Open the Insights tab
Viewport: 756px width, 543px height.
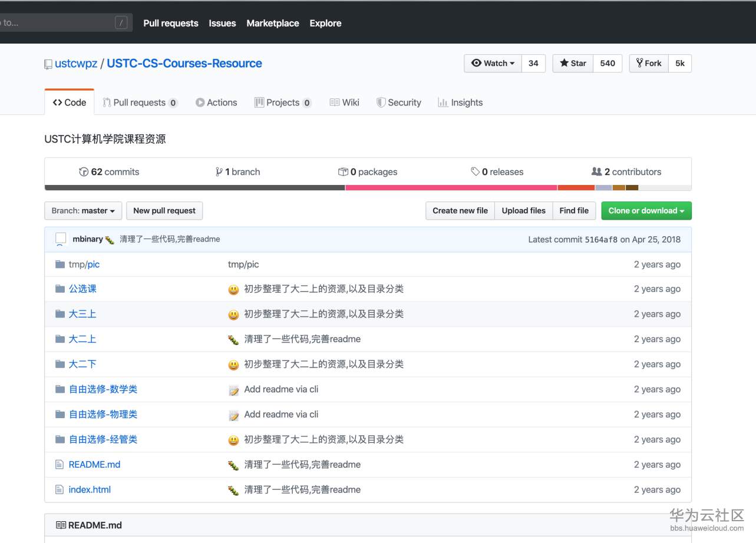point(460,102)
